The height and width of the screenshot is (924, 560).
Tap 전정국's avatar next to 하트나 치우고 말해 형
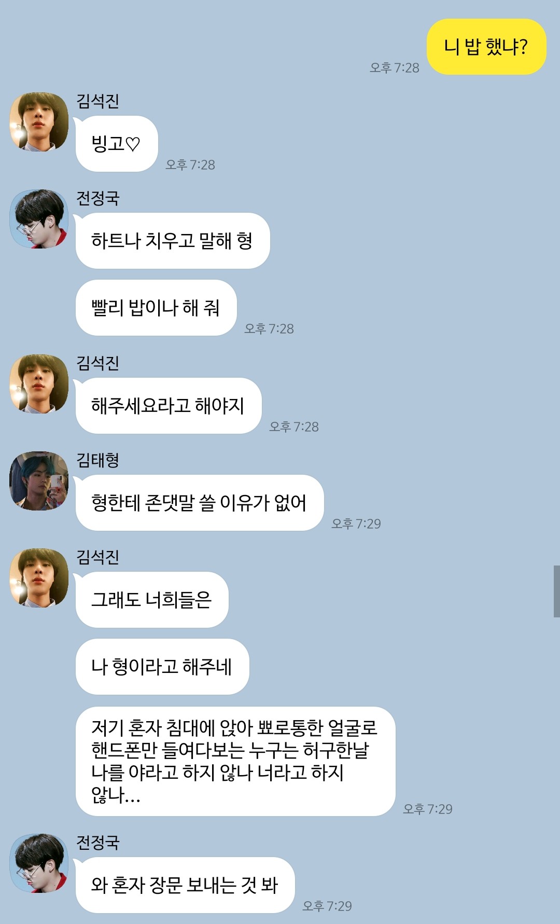click(39, 219)
